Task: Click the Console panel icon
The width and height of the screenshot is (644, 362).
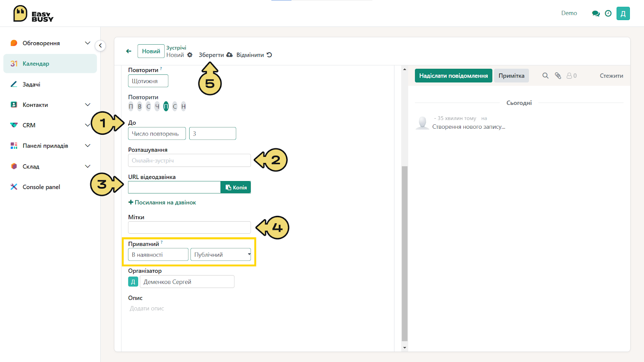Action: pyautogui.click(x=14, y=187)
